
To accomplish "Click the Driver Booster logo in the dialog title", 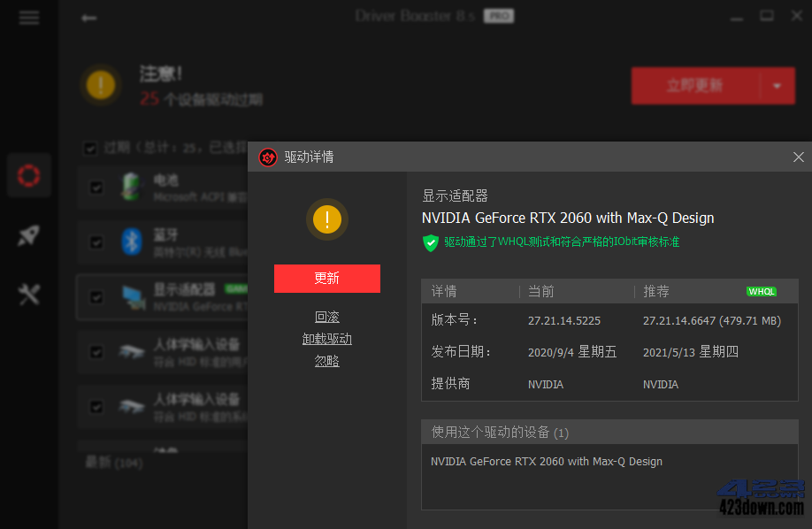I will coord(268,157).
